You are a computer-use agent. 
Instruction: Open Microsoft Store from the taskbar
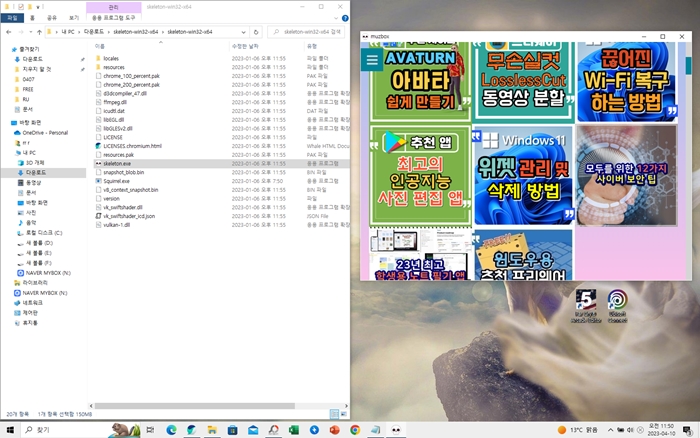tap(232, 430)
